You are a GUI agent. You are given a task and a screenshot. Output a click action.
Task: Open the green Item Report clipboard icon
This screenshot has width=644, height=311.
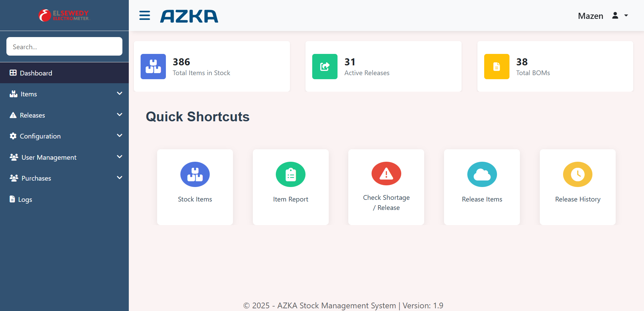point(290,175)
